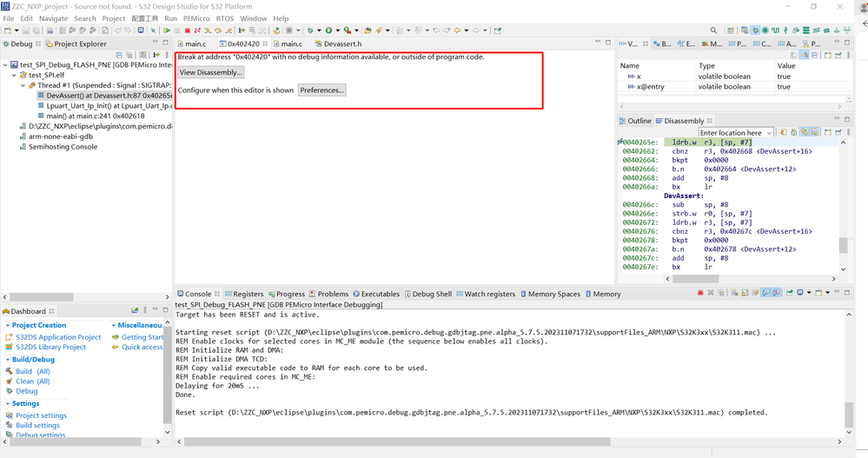Click Pin Console icon in the Console toolbar
Image resolution: width=868 pixels, height=458 pixels.
click(790, 293)
